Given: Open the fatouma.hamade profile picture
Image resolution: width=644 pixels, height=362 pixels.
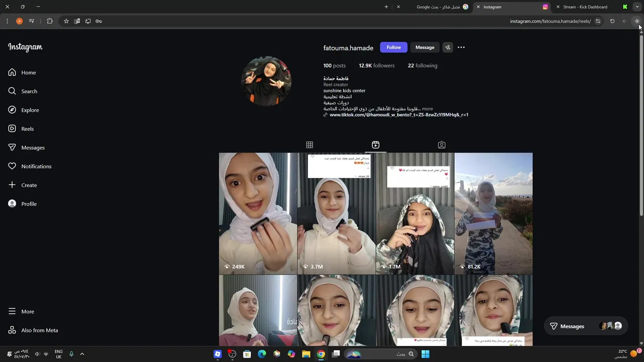Looking at the screenshot, I should (x=266, y=81).
